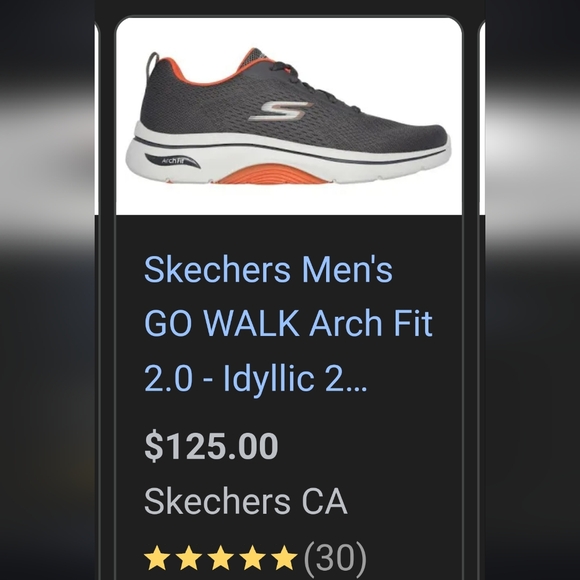Click the truncated "2.0 - Idyllic 2..." text
Image resolution: width=580 pixels, height=580 pixels.
click(255, 378)
